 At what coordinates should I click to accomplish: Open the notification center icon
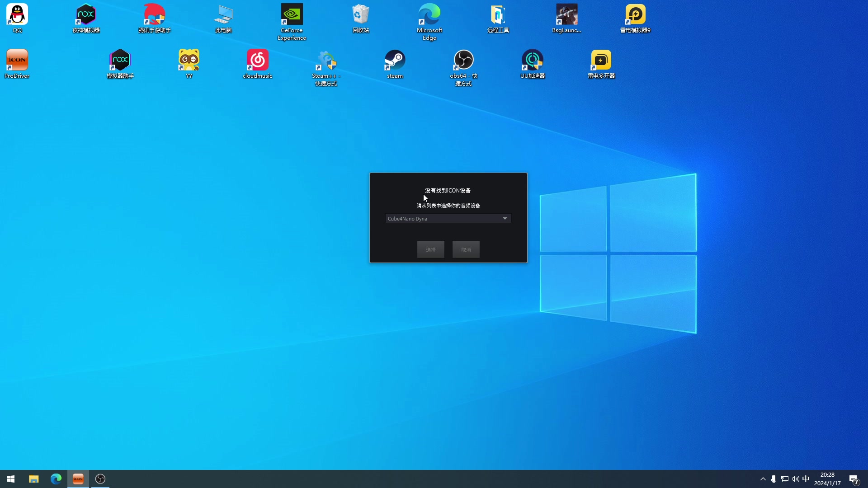(854, 479)
